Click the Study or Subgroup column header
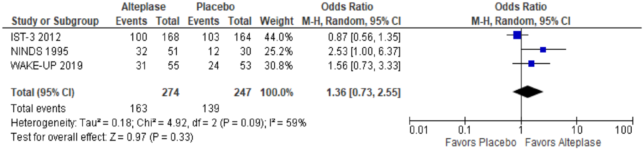 55,21
